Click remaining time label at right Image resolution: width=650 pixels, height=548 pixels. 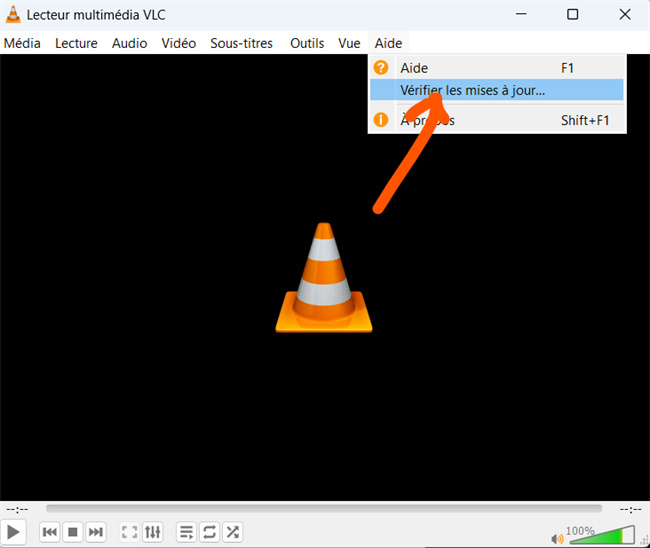pyautogui.click(x=631, y=509)
